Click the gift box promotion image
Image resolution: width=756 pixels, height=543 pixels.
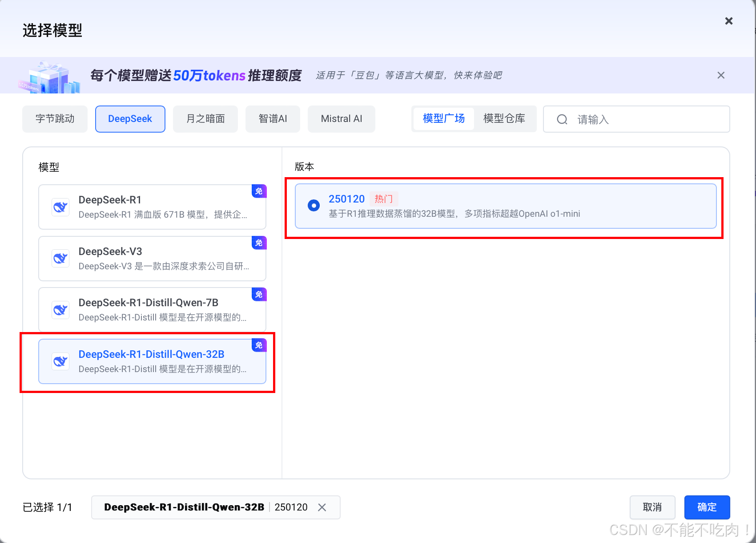50,77
